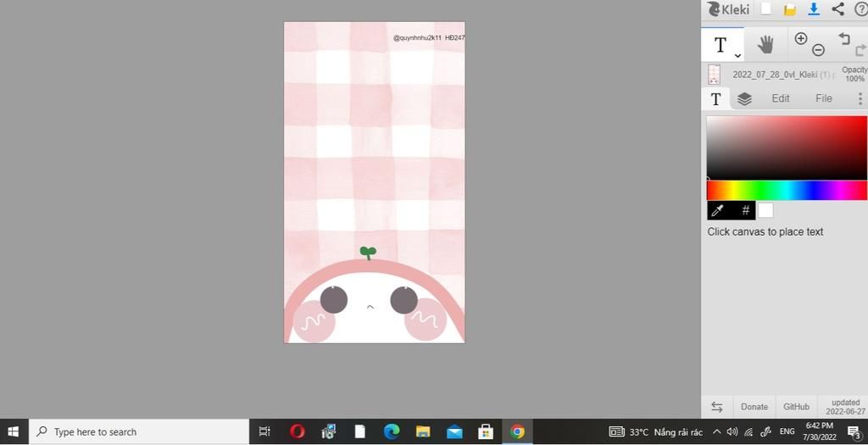This screenshot has height=445, width=868.
Task: Open the clock showing 6:42 PM
Action: click(x=820, y=431)
